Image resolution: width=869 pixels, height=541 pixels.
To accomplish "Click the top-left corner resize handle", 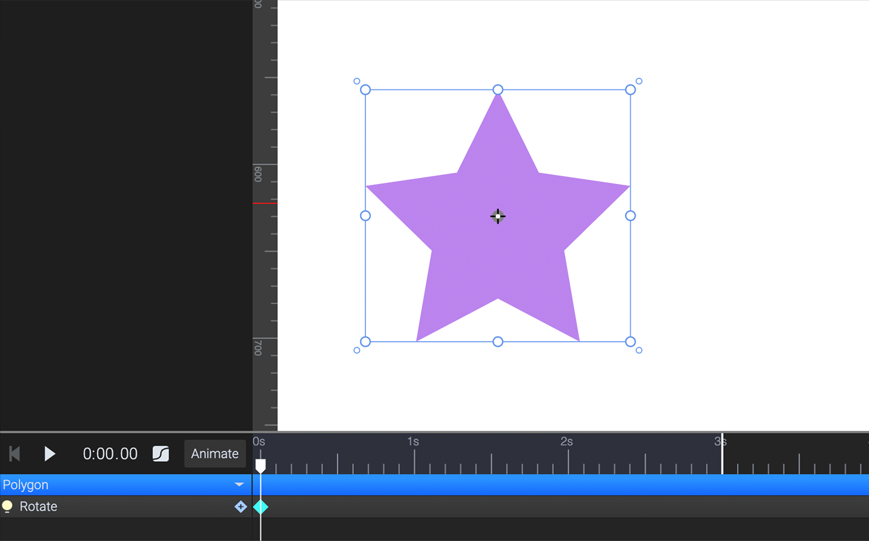I will 365,90.
